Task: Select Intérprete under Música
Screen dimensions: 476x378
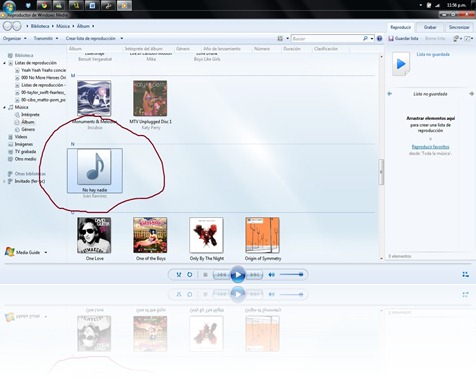Action: tap(27, 115)
